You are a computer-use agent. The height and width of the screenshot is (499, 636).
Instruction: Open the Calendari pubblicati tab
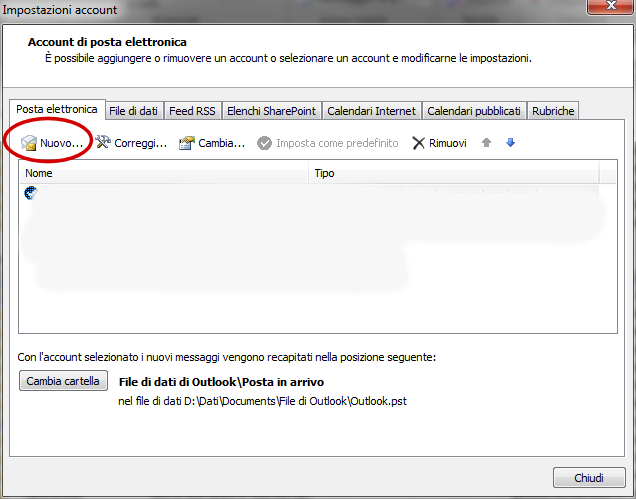pos(474,111)
